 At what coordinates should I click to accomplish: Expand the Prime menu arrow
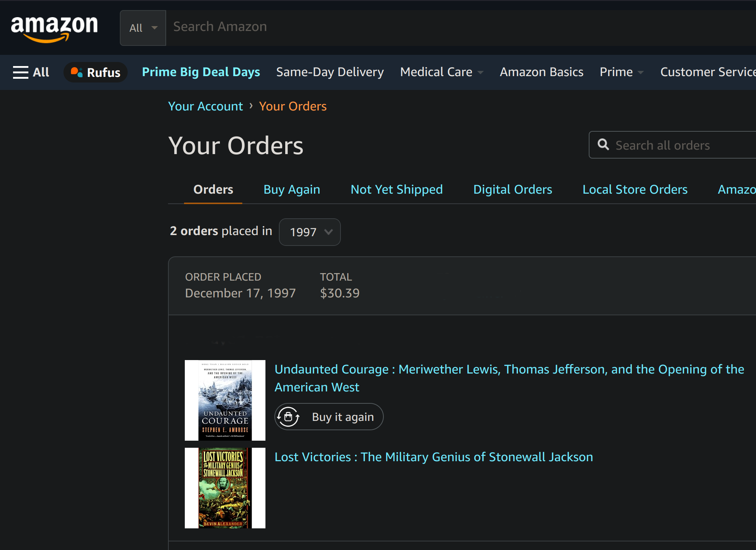[x=641, y=72]
